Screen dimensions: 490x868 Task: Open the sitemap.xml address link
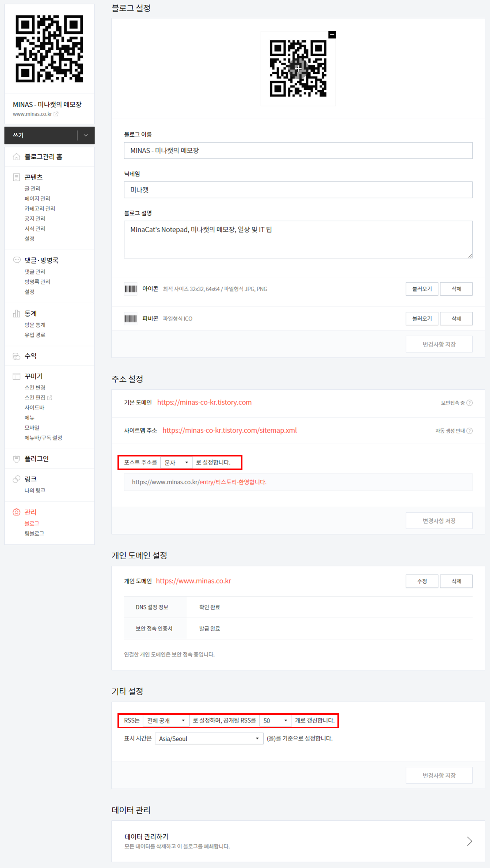pyautogui.click(x=230, y=430)
